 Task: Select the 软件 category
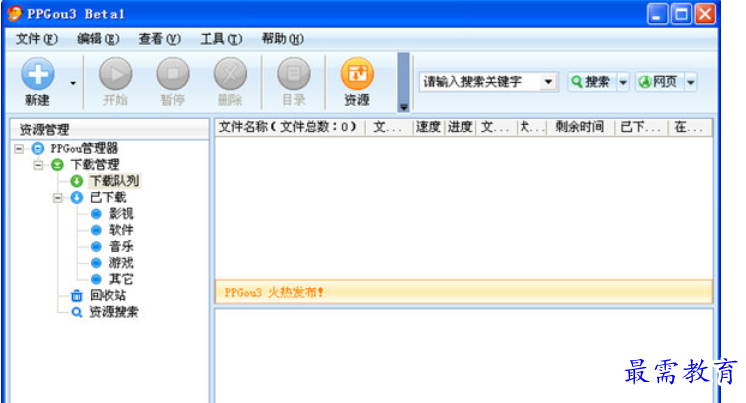pyautogui.click(x=121, y=230)
